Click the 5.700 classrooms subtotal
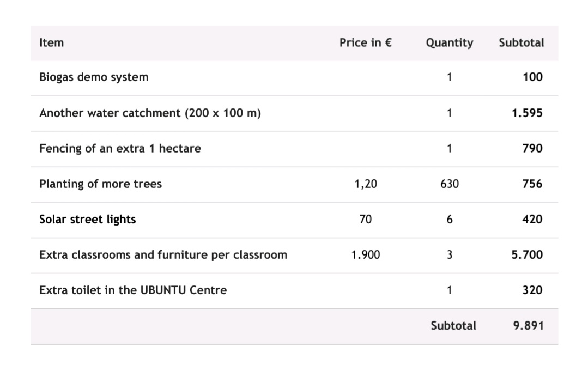This screenshot has width=588, height=371. tap(527, 254)
